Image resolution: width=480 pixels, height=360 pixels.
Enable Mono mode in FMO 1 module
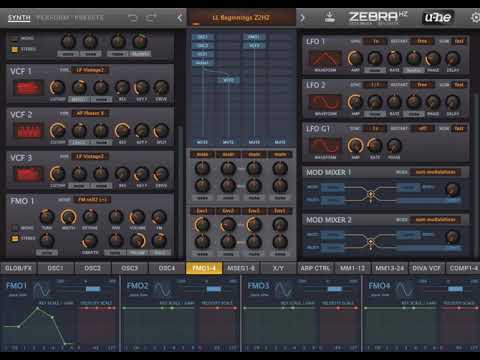coord(15,228)
